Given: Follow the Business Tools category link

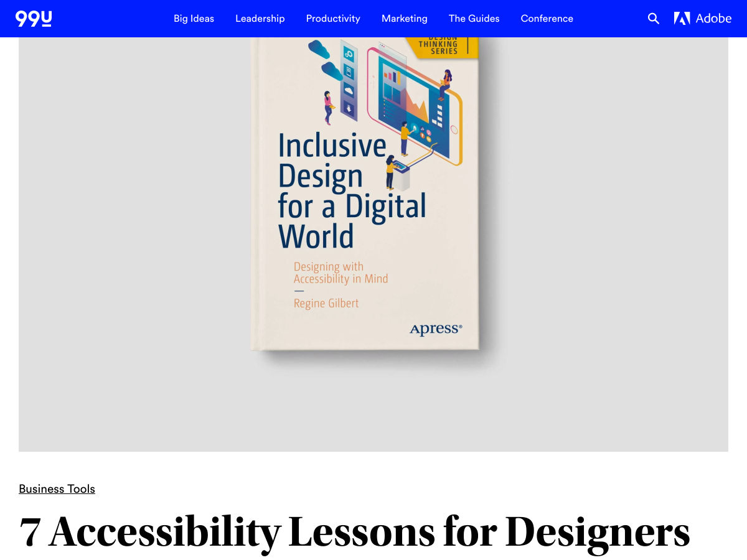Looking at the screenshot, I should [57, 489].
